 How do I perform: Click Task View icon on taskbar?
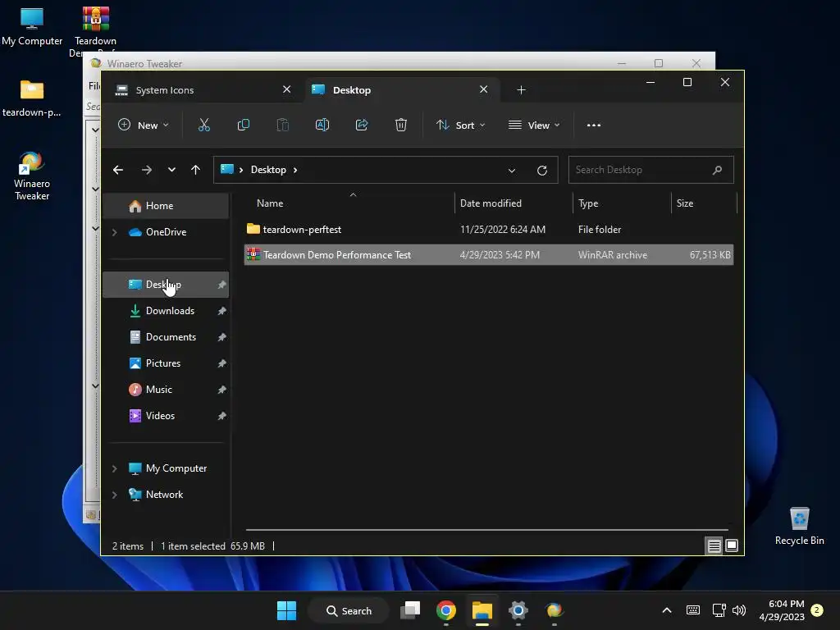tap(410, 610)
